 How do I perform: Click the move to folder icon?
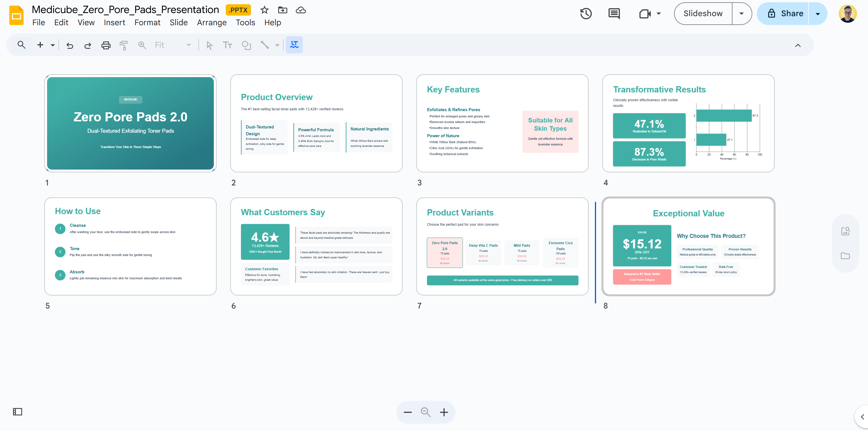click(282, 10)
